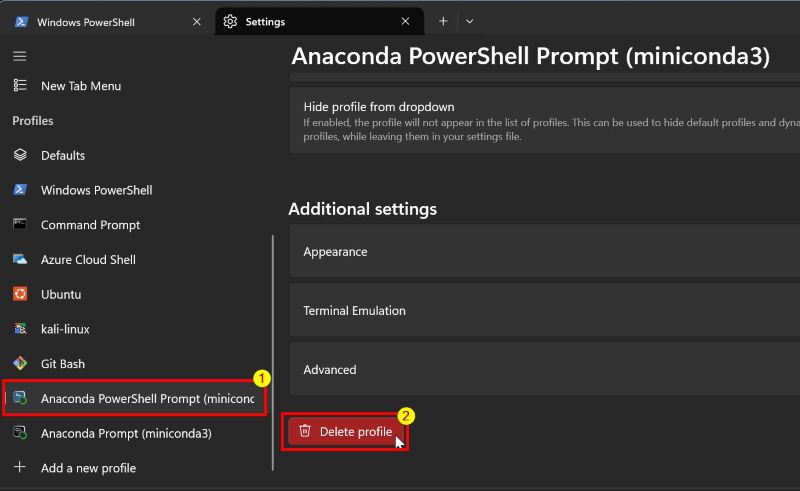
Task: Click the Defaults layers icon
Action: 19,155
